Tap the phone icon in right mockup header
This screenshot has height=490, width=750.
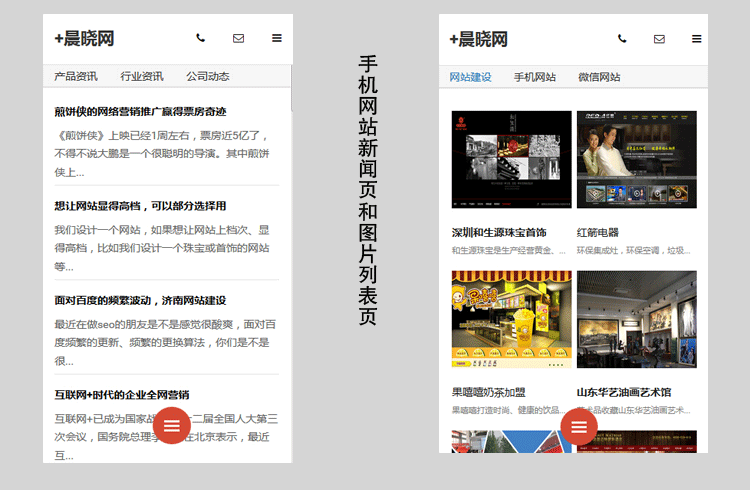[x=622, y=38]
